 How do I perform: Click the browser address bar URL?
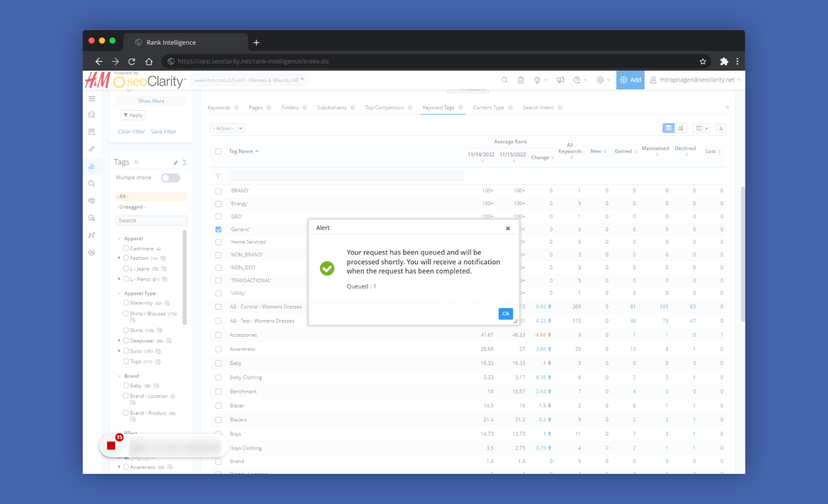click(253, 61)
